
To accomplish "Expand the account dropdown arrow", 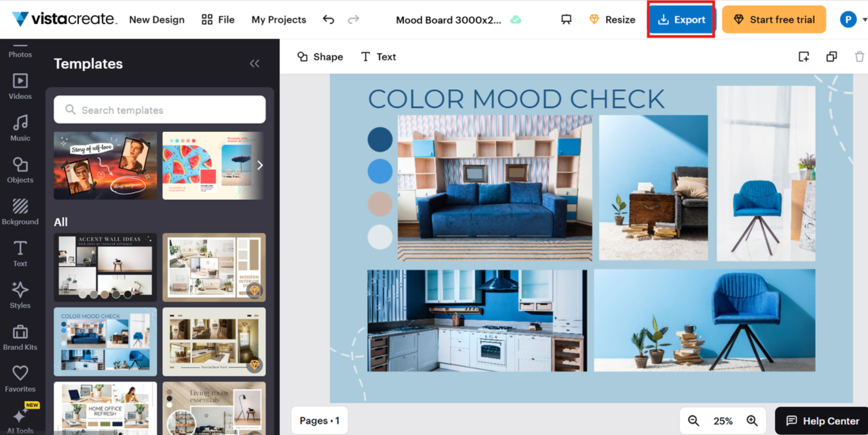I will coord(864,20).
